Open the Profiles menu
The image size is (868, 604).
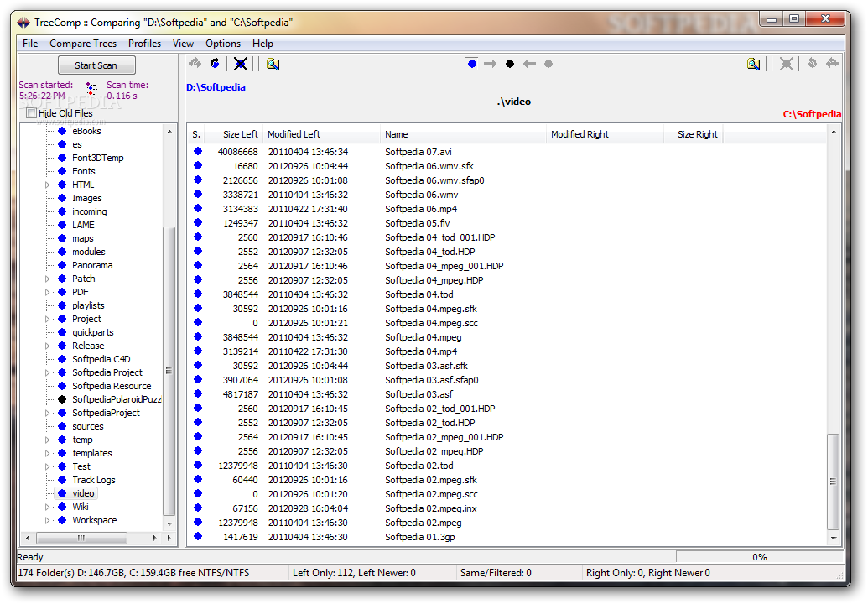pos(144,43)
